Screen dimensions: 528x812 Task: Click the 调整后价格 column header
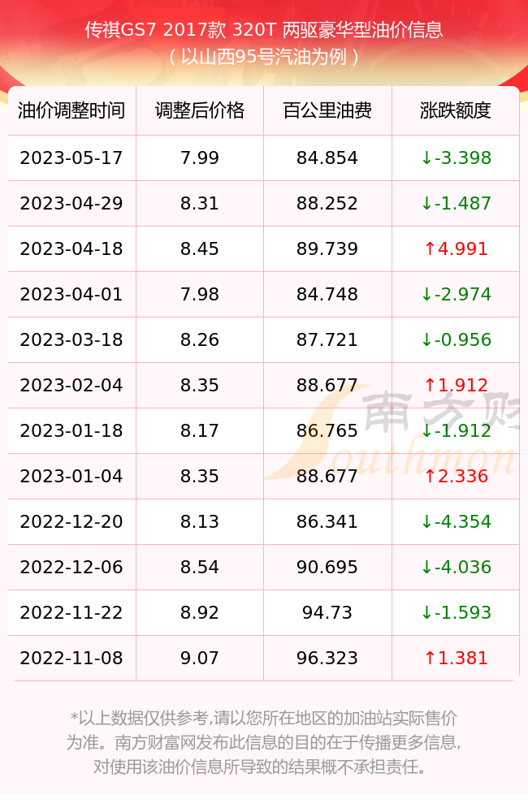click(x=200, y=111)
